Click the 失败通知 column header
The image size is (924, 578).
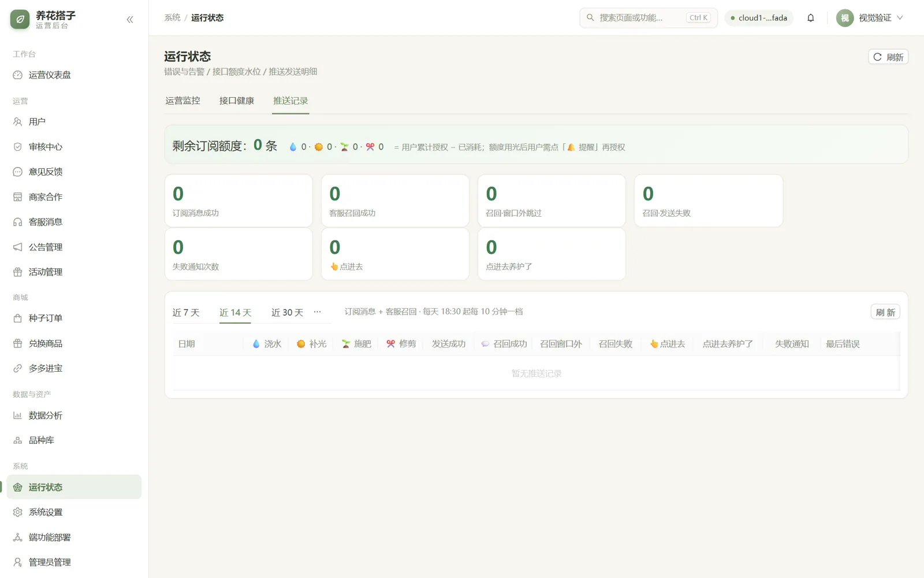tap(792, 344)
